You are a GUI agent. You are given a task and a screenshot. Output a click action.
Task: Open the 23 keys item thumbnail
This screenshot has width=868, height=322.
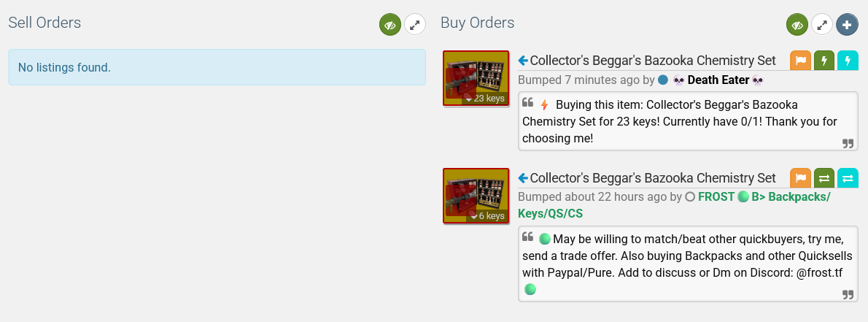coord(476,78)
